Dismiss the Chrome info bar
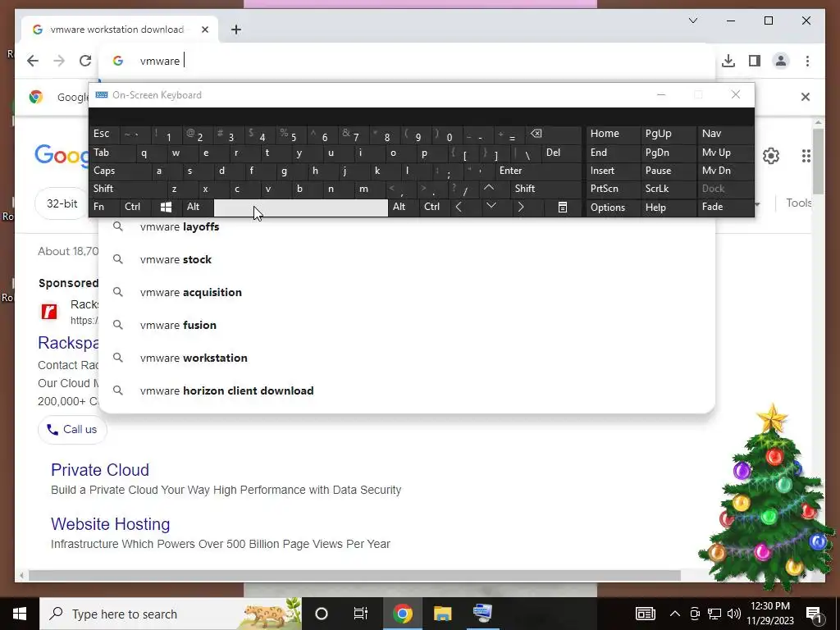Screen dimensions: 840x630 (805, 97)
